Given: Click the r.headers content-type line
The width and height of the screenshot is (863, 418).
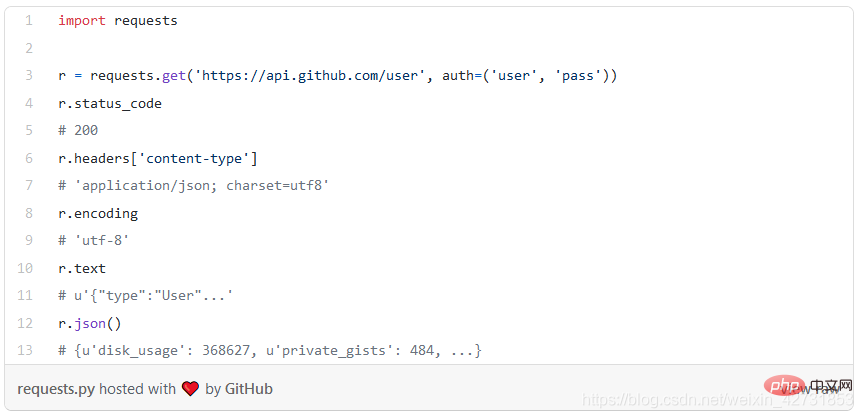Looking at the screenshot, I should pos(158,158).
